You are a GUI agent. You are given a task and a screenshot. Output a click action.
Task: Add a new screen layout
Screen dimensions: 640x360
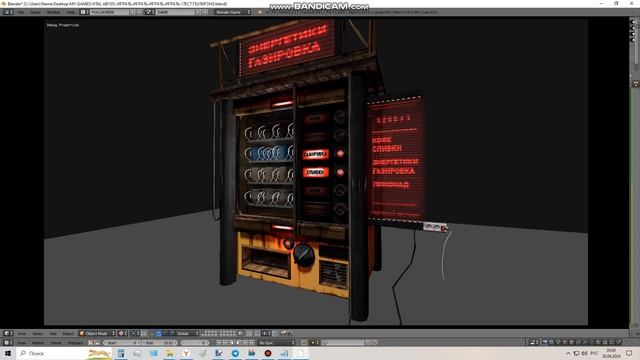click(x=133, y=12)
